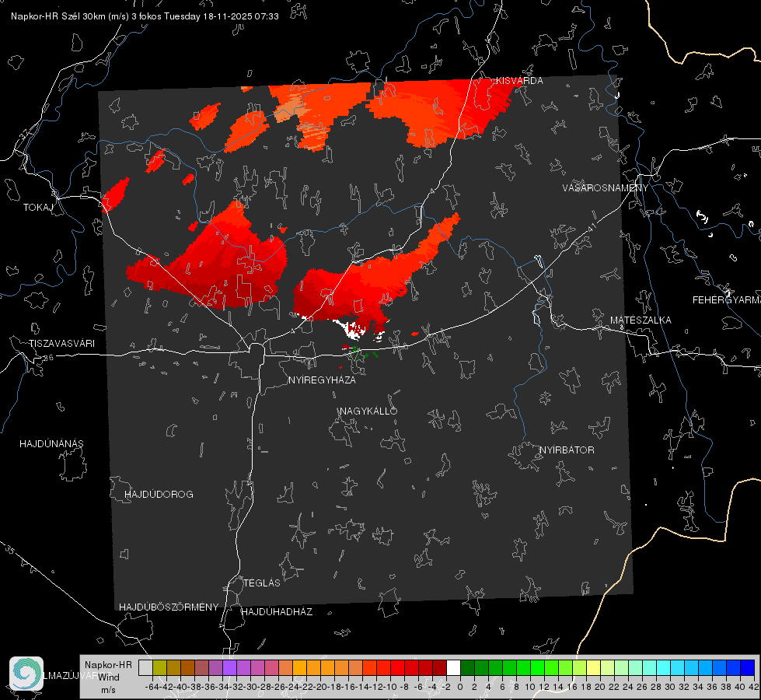Pick the gray legend swatch at the far left
The height and width of the screenshot is (700, 761).
coord(145,667)
